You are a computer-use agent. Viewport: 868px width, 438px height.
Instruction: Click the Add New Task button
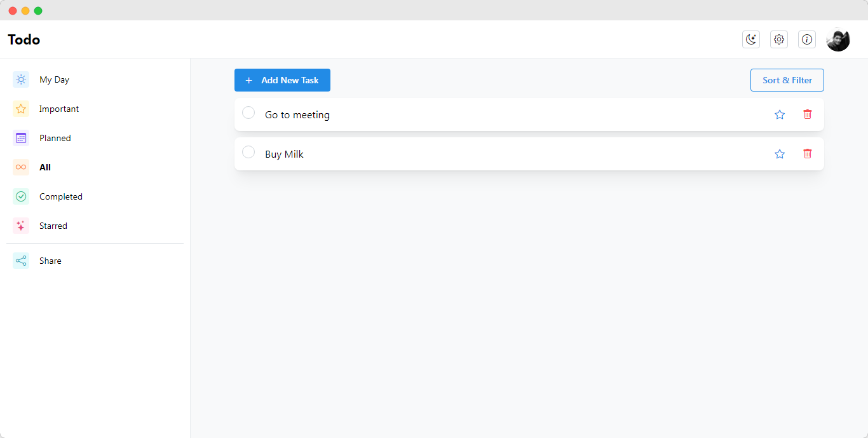pyautogui.click(x=282, y=80)
